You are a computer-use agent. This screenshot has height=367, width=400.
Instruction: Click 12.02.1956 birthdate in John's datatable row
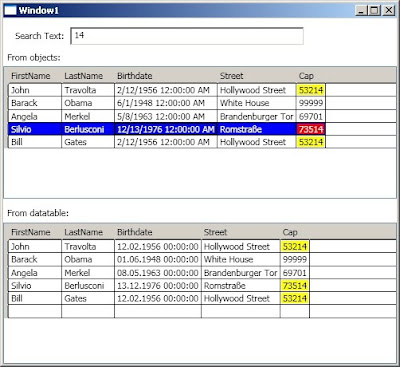pyautogui.click(x=158, y=246)
